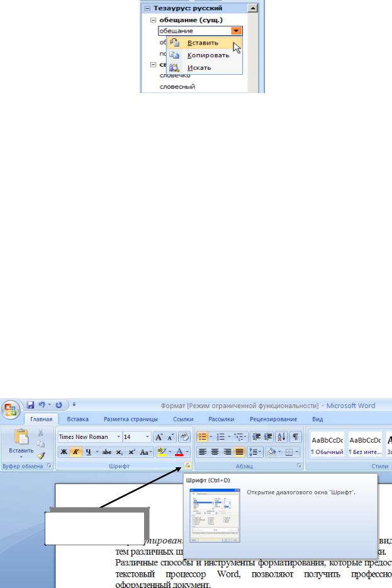Screen dimensions: 392x588
Task: Open the Рассылки ribbon tab
Action: pos(221,419)
